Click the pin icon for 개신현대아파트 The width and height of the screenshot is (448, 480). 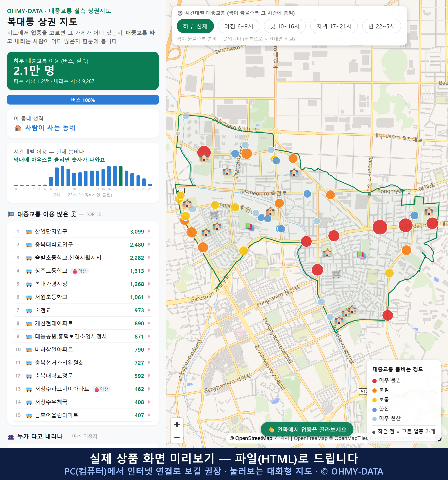tap(149, 324)
